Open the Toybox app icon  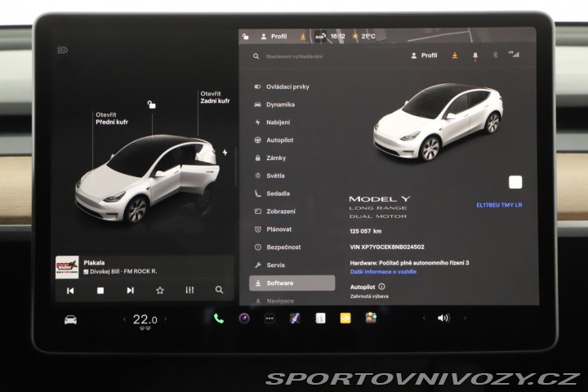[371, 318]
